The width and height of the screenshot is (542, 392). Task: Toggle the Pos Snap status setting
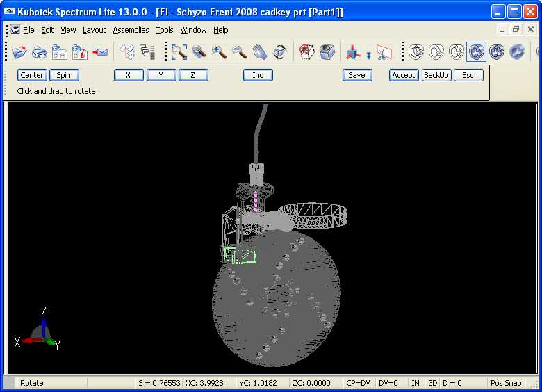tap(506, 383)
